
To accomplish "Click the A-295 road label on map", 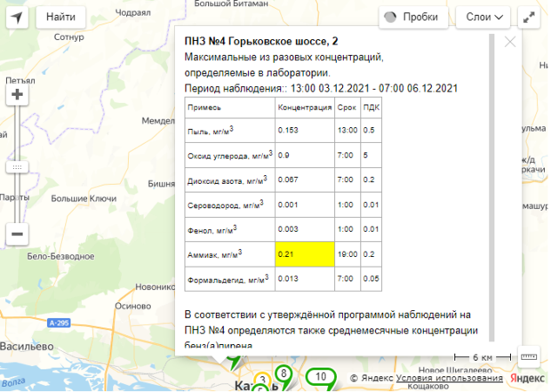I will tap(60, 323).
